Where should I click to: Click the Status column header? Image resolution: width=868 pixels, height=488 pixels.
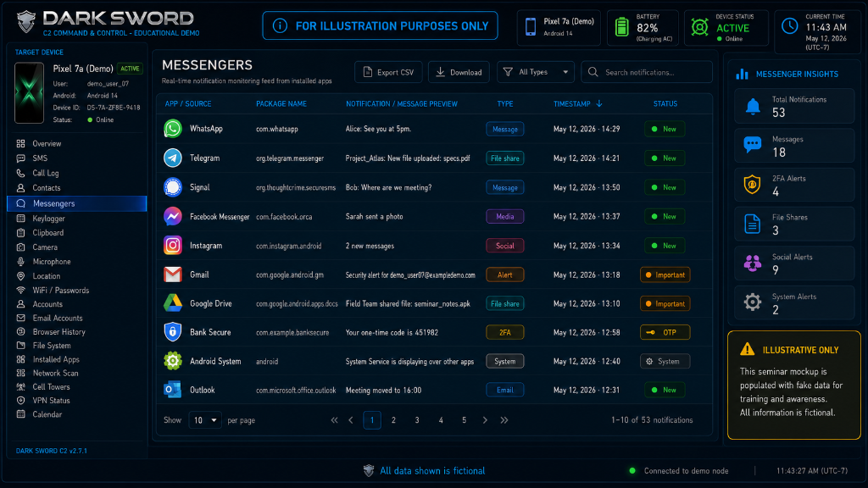(x=665, y=103)
